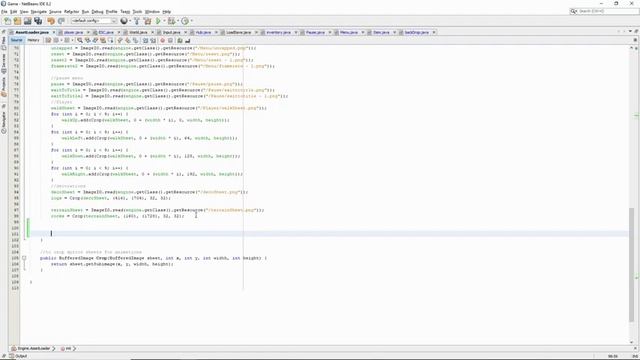Show the opened documents list arrow
The width and height of the screenshot is (640, 360).
(630, 31)
